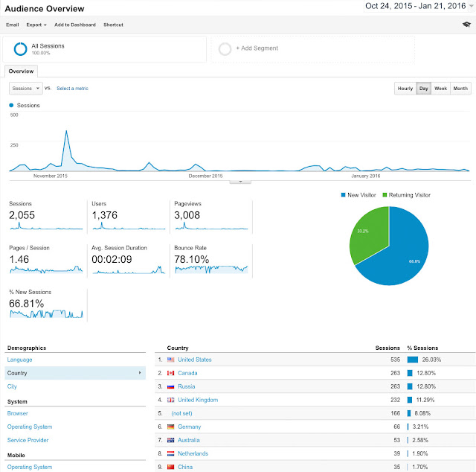This screenshot has width=476, height=472.
Task: Click the November peak on sessions chart
Action: pyautogui.click(x=66, y=131)
